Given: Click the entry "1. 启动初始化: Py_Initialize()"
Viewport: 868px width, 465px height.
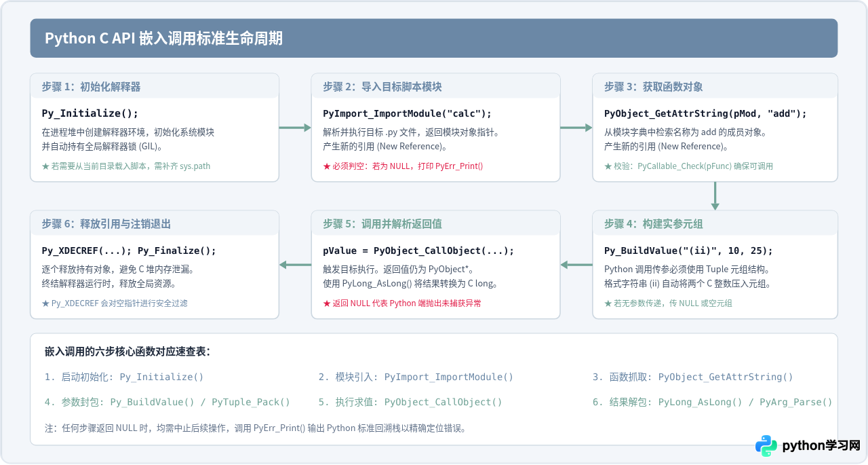Looking at the screenshot, I should click(124, 377).
